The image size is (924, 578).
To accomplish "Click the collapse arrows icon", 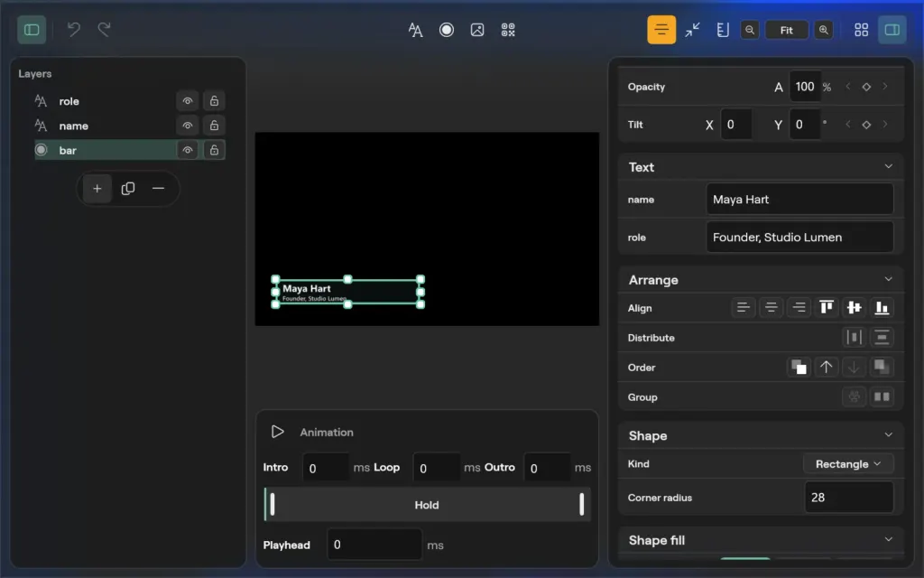I will (x=692, y=30).
